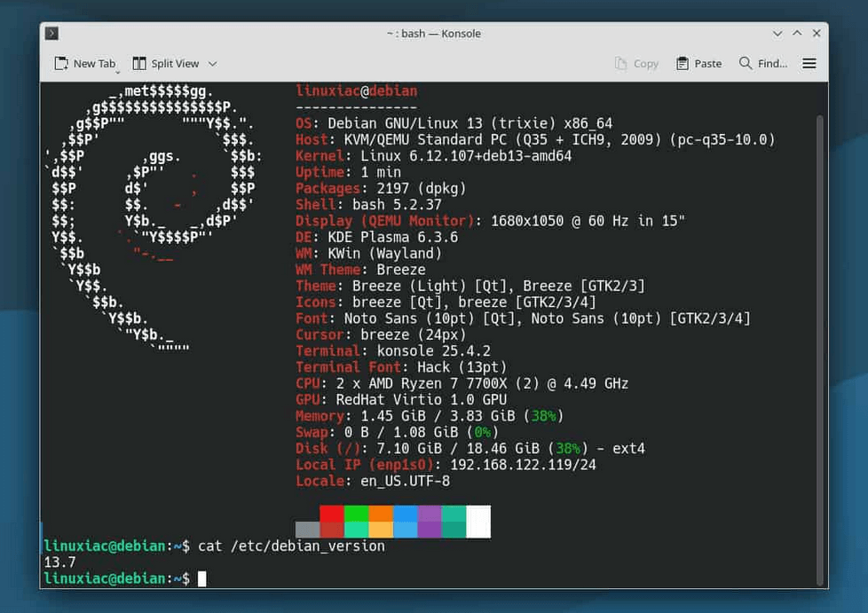Click the cat /etc/debian_version command
The image size is (868, 613).
pyautogui.click(x=291, y=546)
